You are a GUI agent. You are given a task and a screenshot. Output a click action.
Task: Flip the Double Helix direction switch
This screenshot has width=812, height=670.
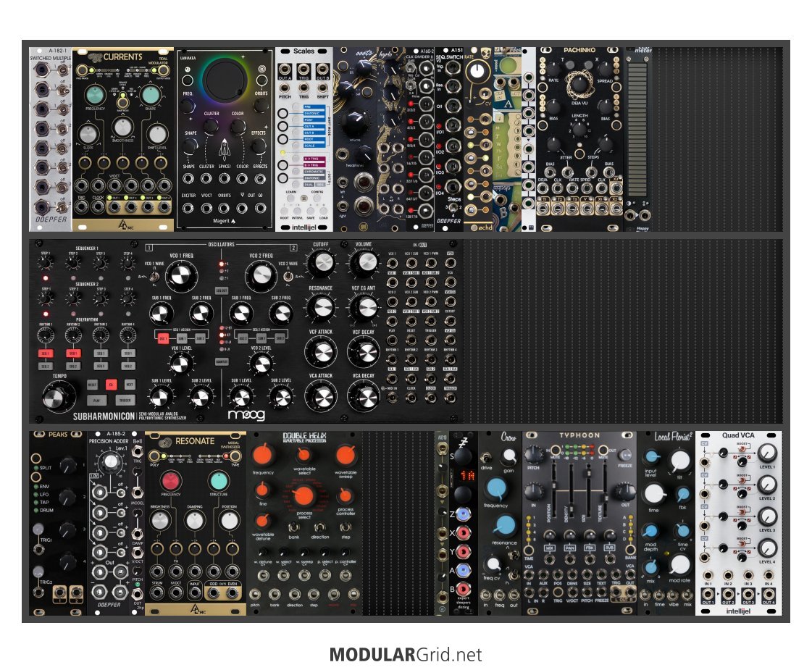coord(319,527)
